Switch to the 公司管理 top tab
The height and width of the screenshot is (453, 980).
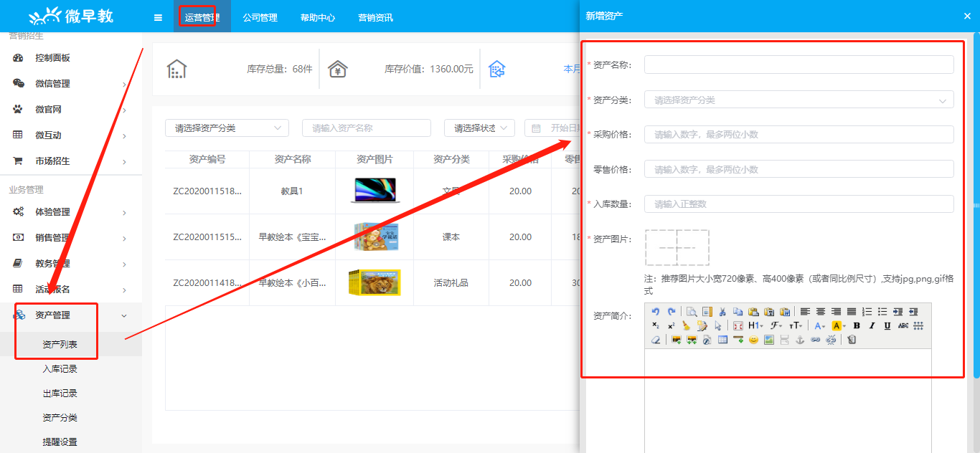pos(260,17)
